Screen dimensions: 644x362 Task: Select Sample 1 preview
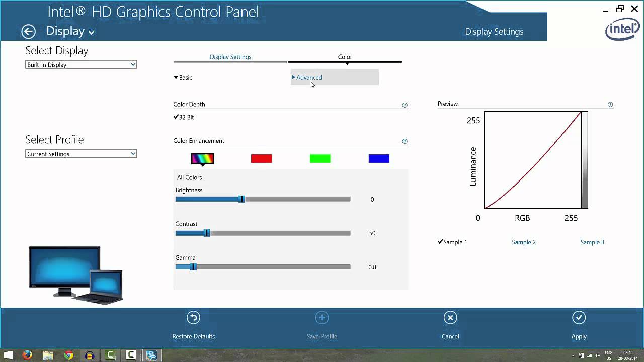pyautogui.click(x=453, y=242)
